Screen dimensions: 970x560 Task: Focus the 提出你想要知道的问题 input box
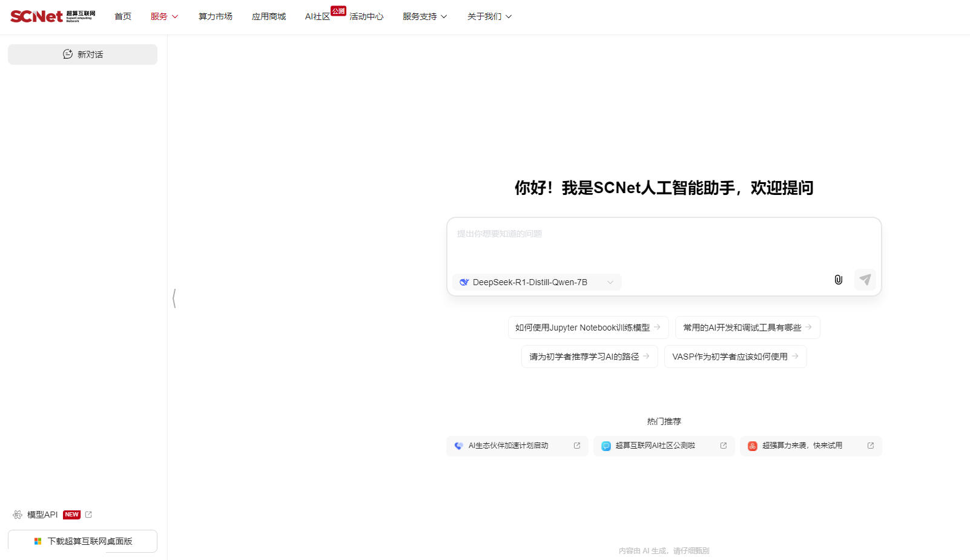pyautogui.click(x=664, y=243)
